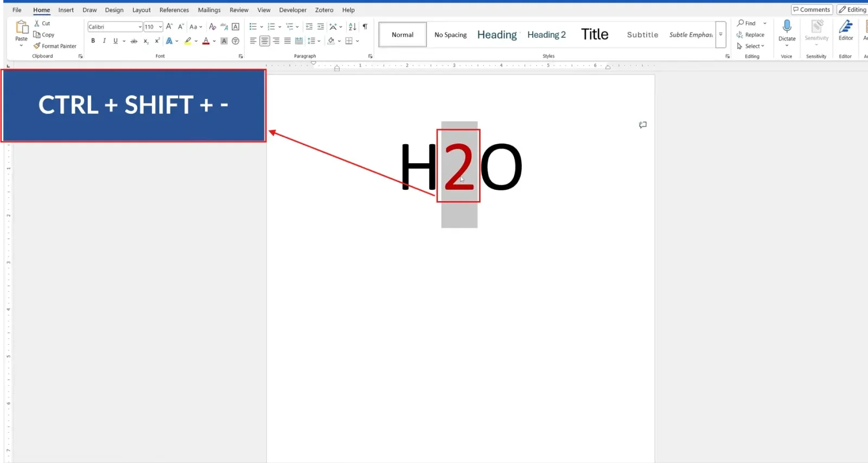The image size is (868, 463).
Task: Click the distributed alignment icon
Action: [x=299, y=41]
